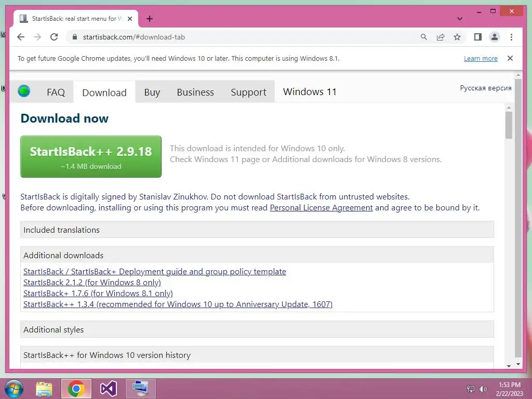Click Chrome's forward navigation arrow
Viewport: 532px width, 399px height.
(37, 37)
